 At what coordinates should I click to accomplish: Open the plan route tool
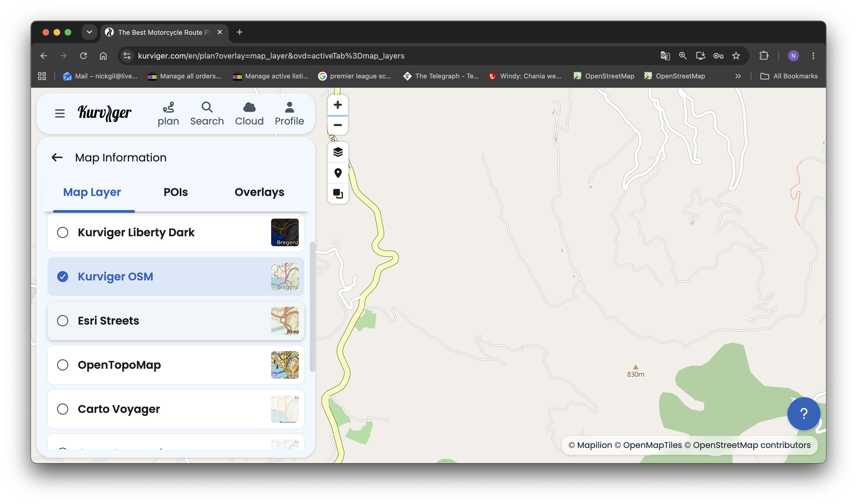[x=168, y=114]
